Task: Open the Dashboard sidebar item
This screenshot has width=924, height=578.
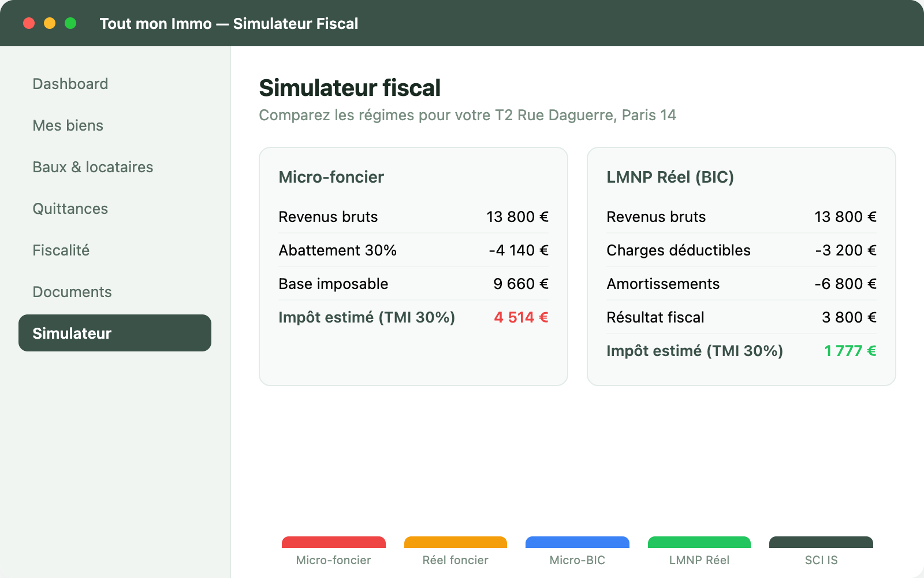Action: pos(115,84)
